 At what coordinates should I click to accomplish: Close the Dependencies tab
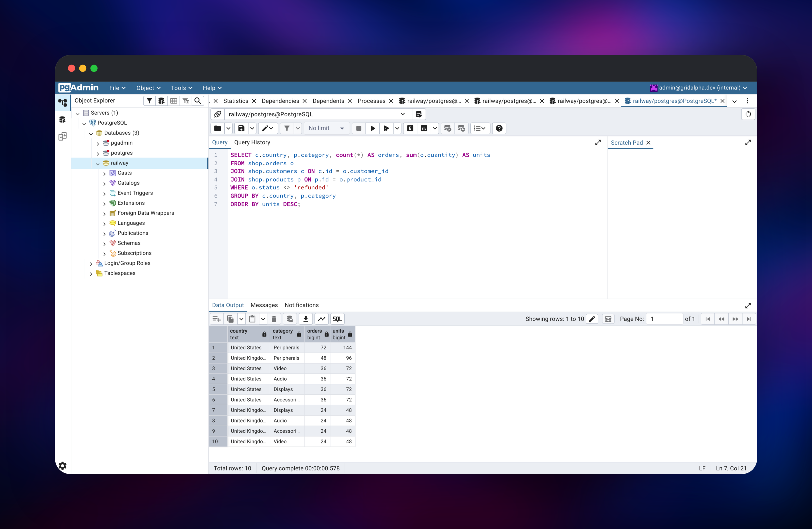(305, 101)
